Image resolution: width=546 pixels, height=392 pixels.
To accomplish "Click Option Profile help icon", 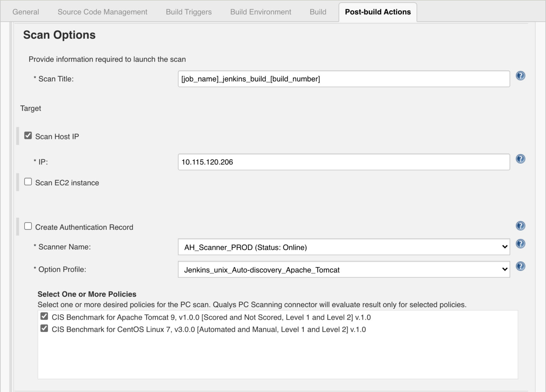I will point(520,266).
